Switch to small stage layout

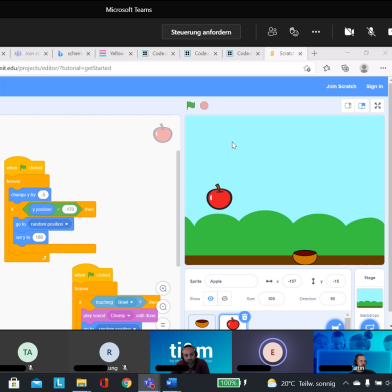pos(348,106)
